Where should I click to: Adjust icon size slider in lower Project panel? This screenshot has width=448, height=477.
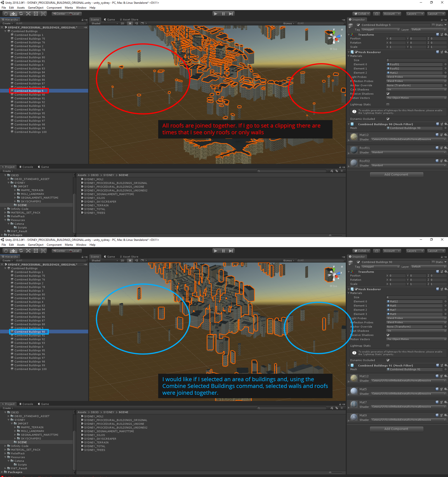pos(336,472)
